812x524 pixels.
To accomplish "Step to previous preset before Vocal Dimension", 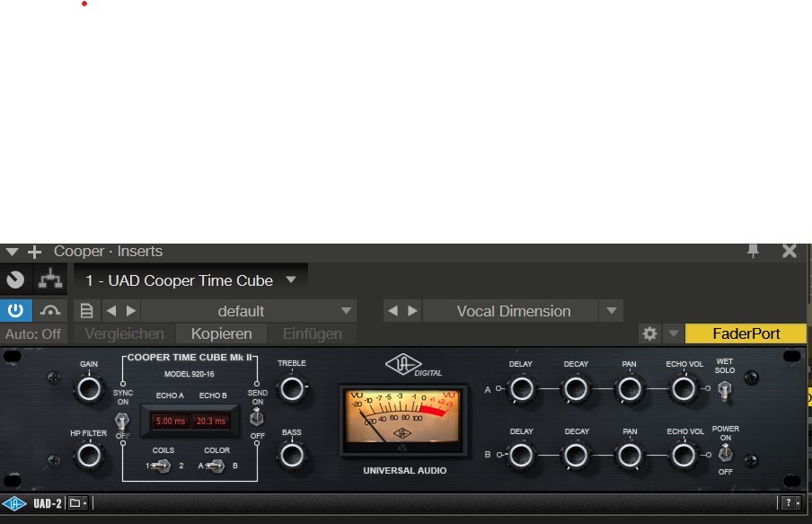I will [x=393, y=311].
